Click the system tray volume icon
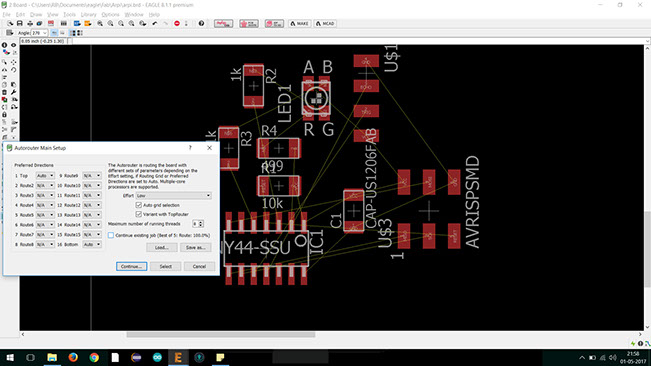The width and height of the screenshot is (651, 366). 612,358
